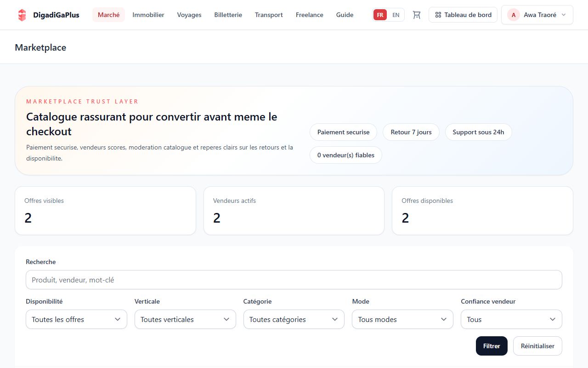Select the Retour 7 jours chip
The width and height of the screenshot is (588, 368).
coord(411,132)
